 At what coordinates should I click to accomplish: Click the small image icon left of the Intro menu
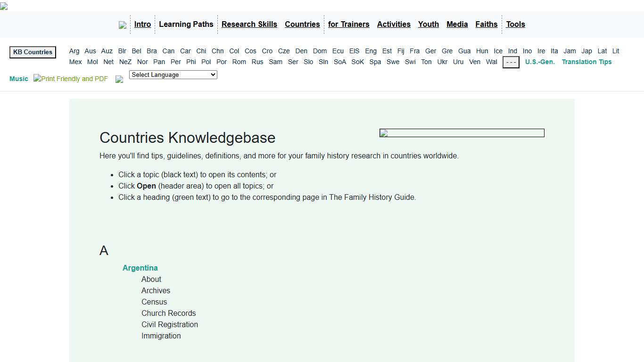coord(123,25)
